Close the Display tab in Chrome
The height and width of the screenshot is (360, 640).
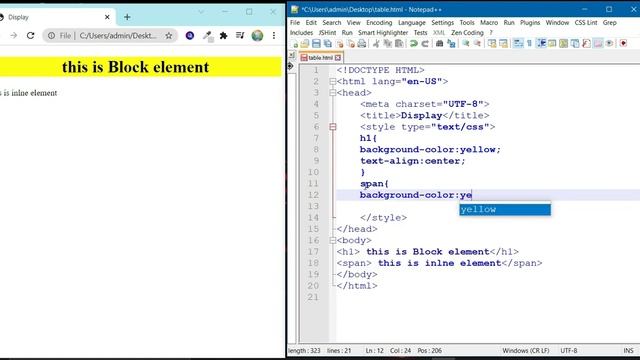pyautogui.click(x=107, y=17)
